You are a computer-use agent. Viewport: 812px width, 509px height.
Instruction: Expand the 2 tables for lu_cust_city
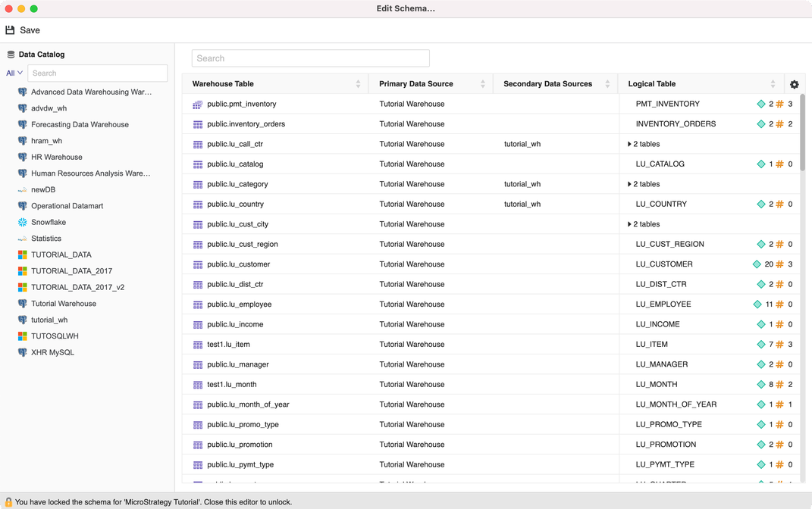click(x=629, y=224)
